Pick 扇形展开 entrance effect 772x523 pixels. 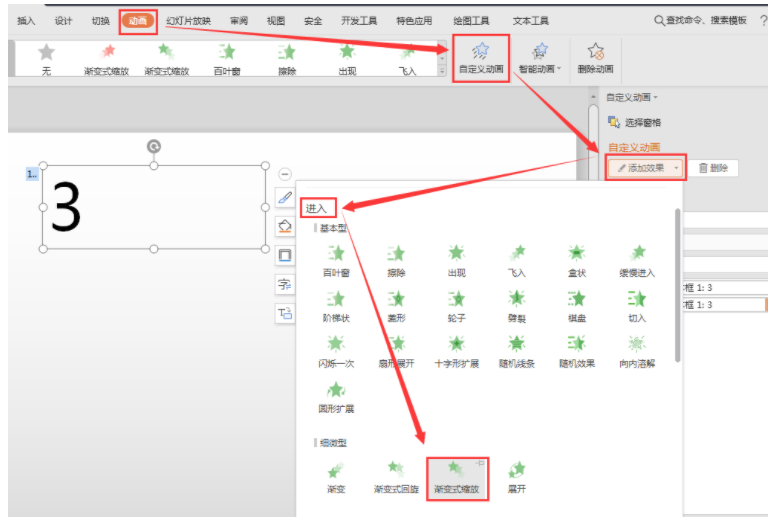pos(396,352)
